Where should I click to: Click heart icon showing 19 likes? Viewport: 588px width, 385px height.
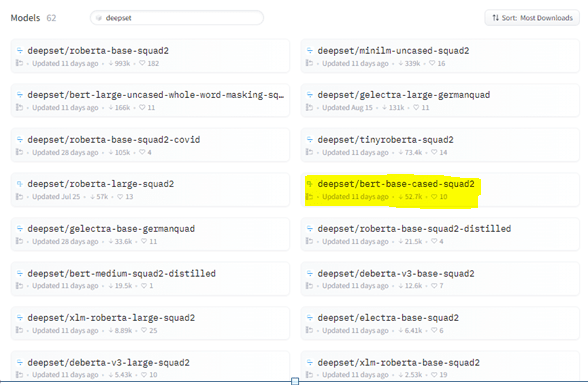434,375
